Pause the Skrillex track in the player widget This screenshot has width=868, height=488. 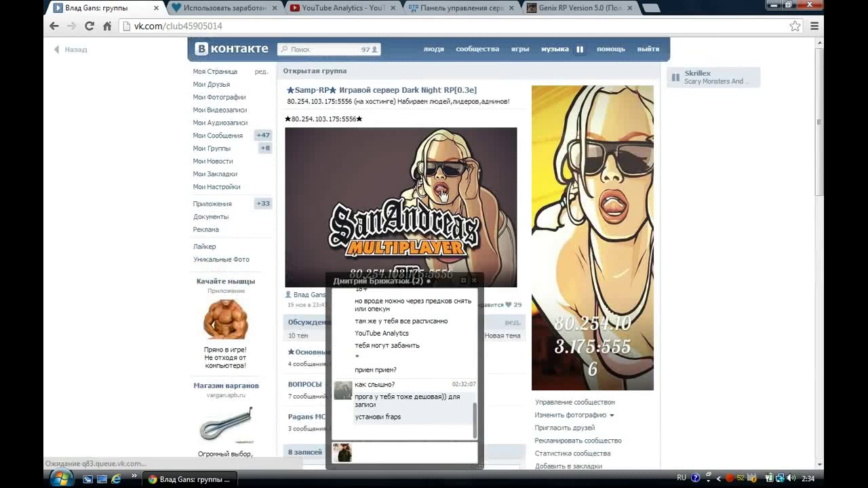click(x=675, y=77)
